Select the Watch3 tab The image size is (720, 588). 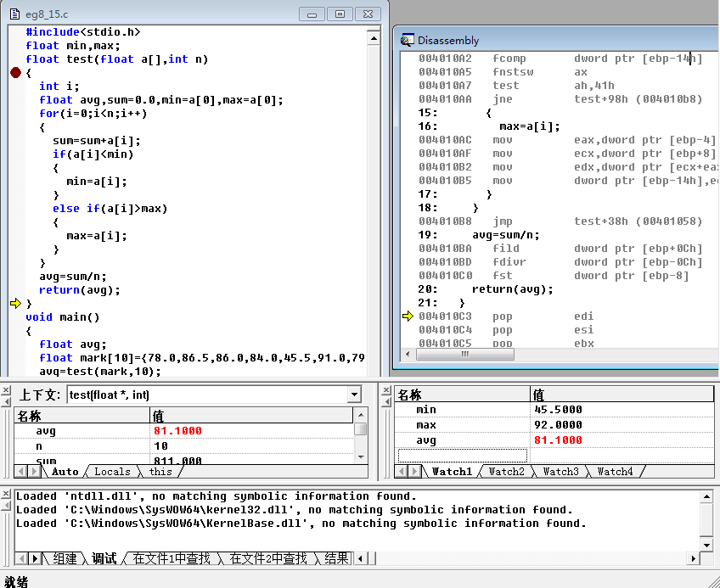click(x=560, y=472)
